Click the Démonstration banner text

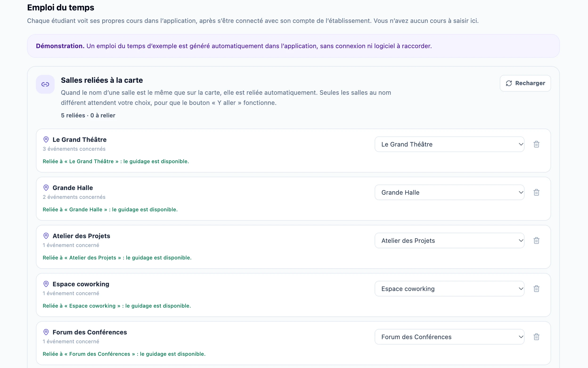click(234, 46)
